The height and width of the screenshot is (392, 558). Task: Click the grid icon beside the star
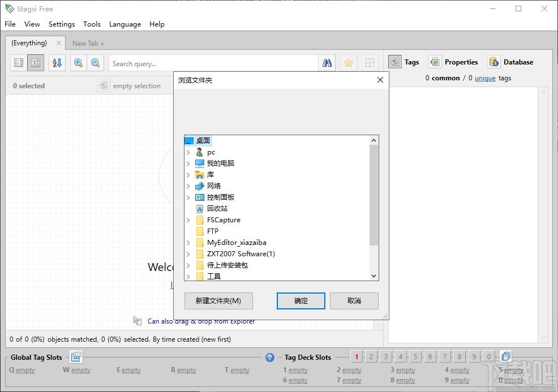(x=370, y=63)
